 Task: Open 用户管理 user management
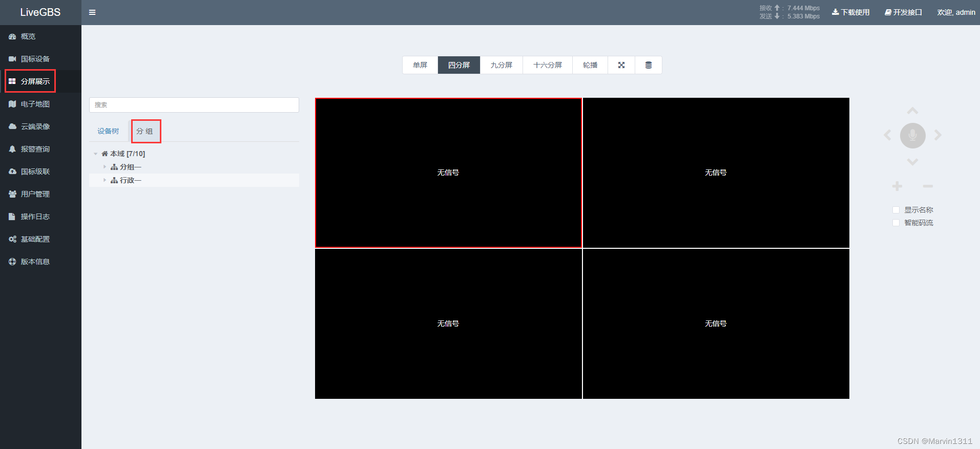(x=40, y=194)
